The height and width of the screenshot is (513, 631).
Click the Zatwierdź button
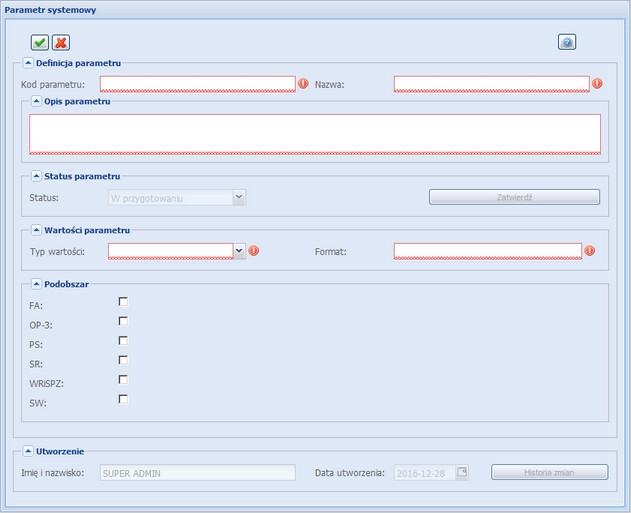click(x=514, y=197)
